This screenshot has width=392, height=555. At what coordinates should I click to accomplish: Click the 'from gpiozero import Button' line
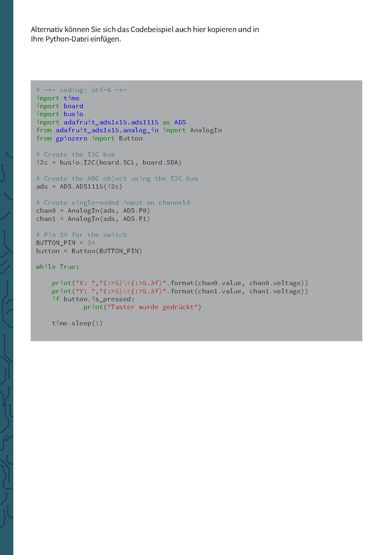click(89, 138)
